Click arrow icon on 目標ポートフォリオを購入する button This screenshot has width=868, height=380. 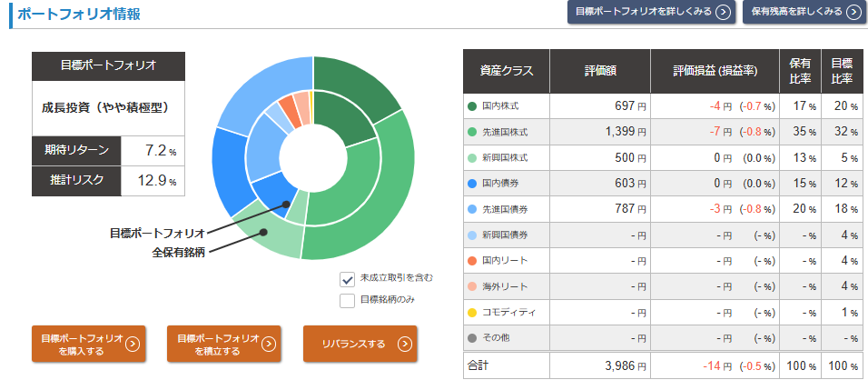(x=133, y=344)
